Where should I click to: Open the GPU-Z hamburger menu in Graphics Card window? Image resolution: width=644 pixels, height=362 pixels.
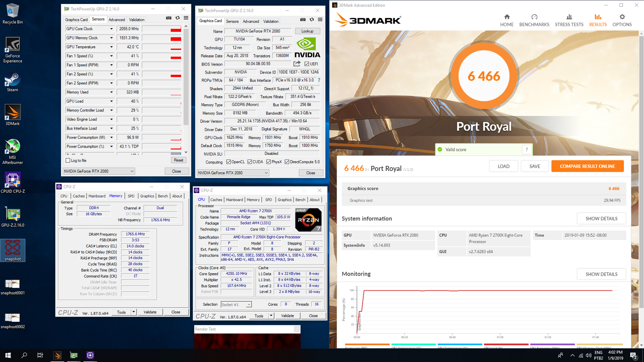pyautogui.click(x=320, y=20)
